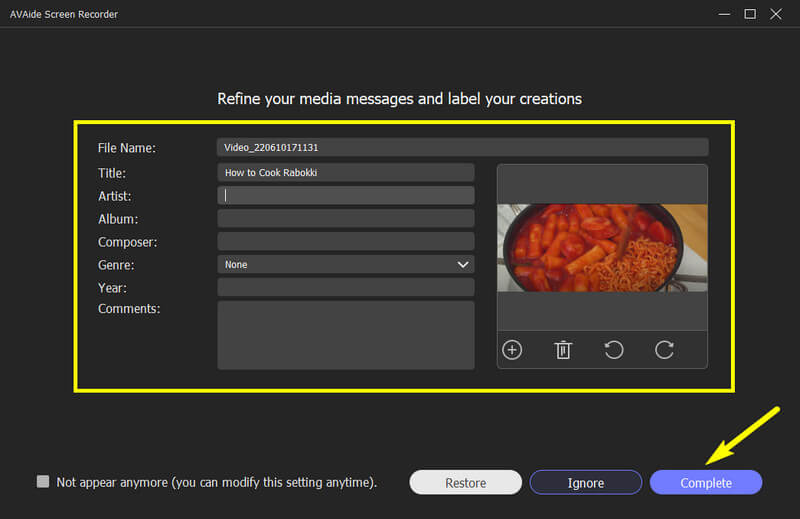The image size is (800, 519).
Task: Click the Restore button
Action: click(x=465, y=483)
